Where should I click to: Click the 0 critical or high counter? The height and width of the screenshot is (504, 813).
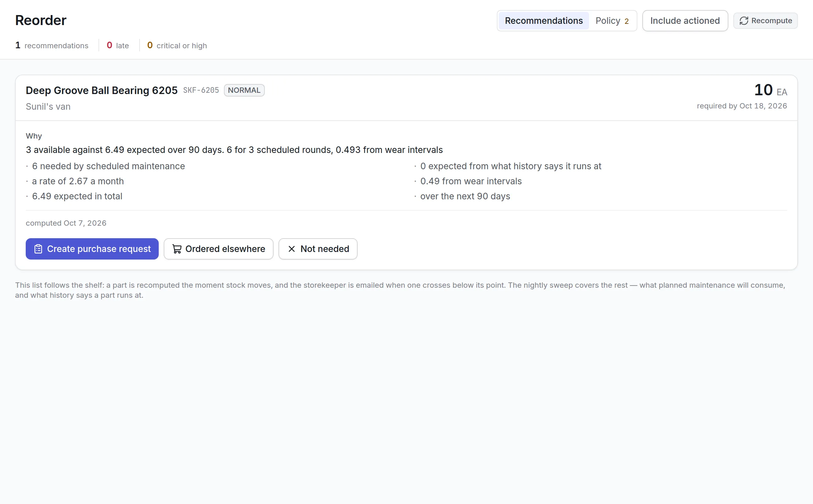177,45
